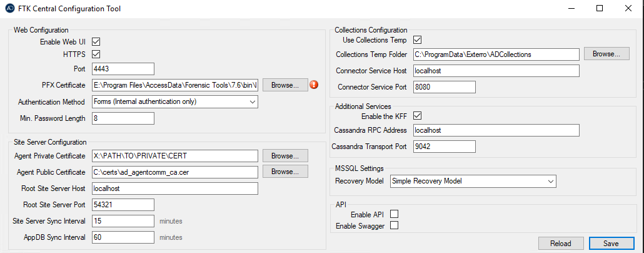The height and width of the screenshot is (253, 644).
Task: Click Connector Service Port field 8080
Action: pos(445,87)
